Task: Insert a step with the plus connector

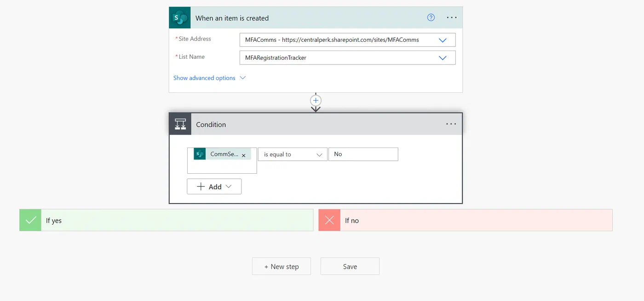Action: pos(316,100)
